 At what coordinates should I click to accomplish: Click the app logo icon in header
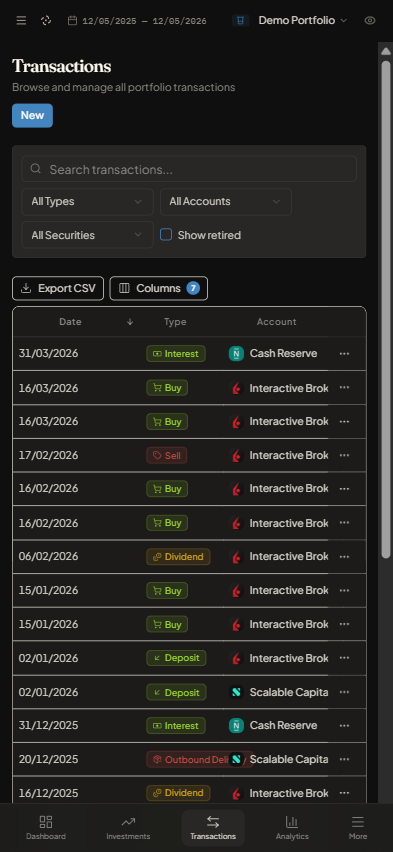coord(46,21)
